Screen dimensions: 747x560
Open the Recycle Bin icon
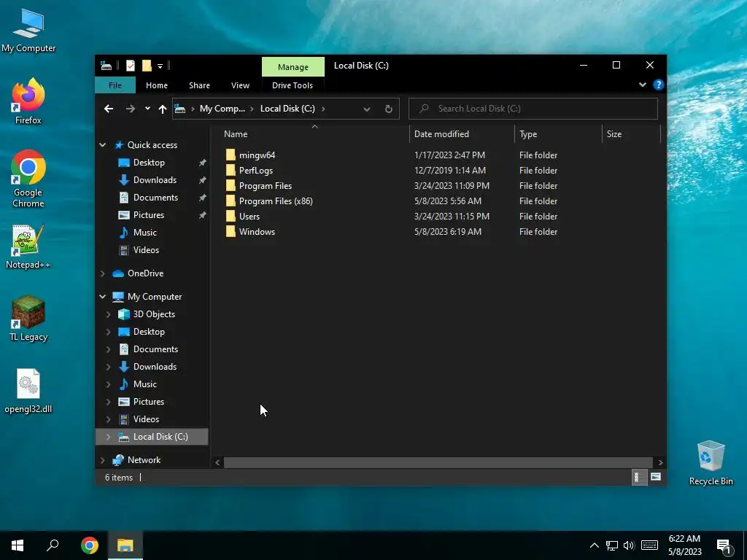(x=711, y=463)
